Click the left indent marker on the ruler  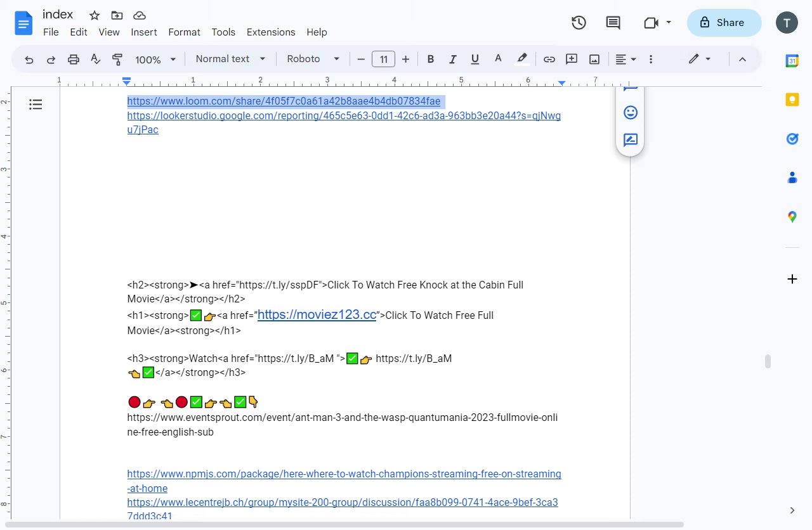click(127, 82)
